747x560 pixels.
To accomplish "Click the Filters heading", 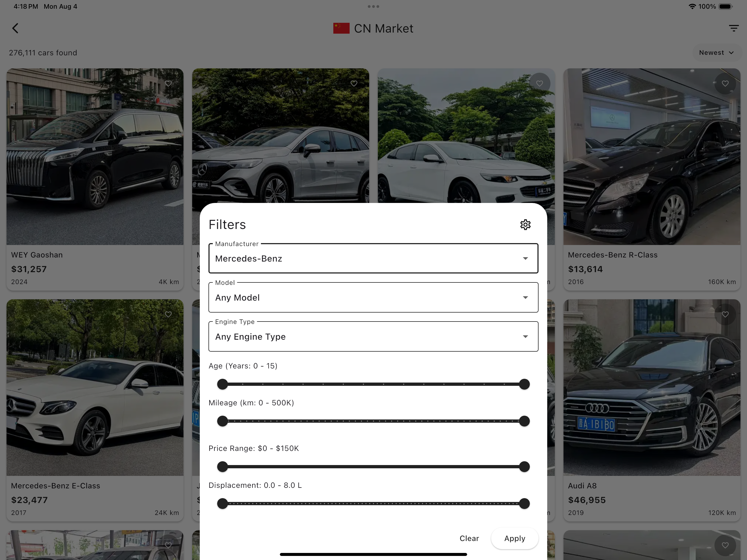I will pyautogui.click(x=227, y=224).
